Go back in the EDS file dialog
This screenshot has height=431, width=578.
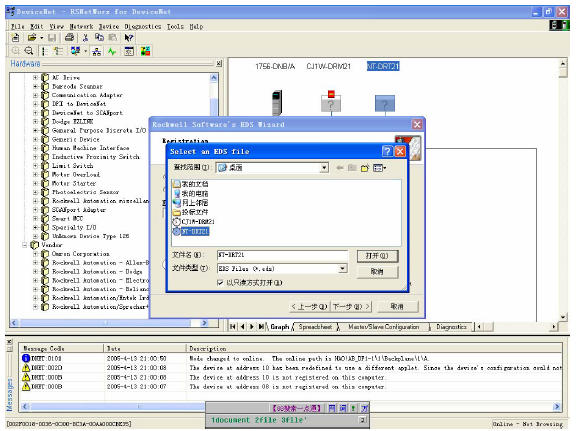(x=340, y=168)
